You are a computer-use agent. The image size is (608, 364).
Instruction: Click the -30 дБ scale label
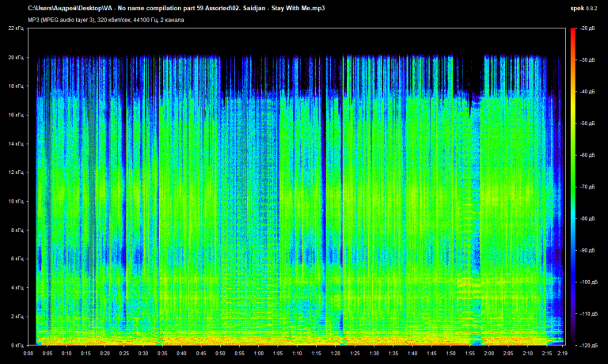pos(587,60)
